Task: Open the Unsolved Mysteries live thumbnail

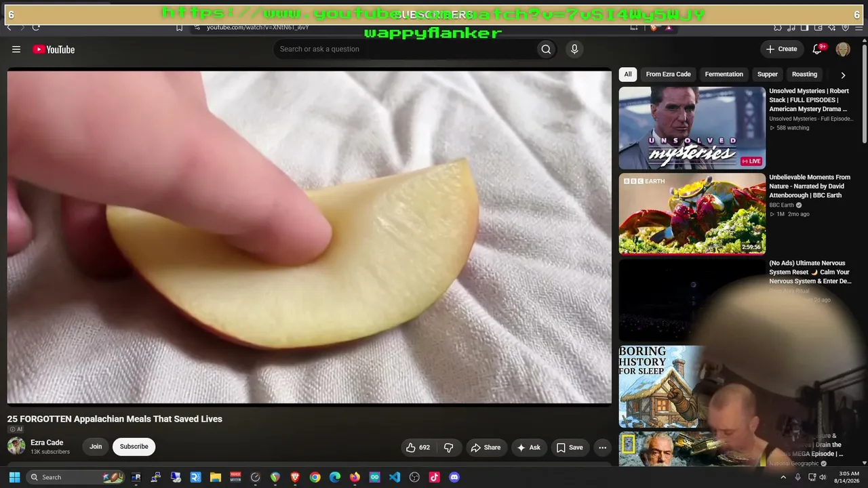Action: (692, 127)
